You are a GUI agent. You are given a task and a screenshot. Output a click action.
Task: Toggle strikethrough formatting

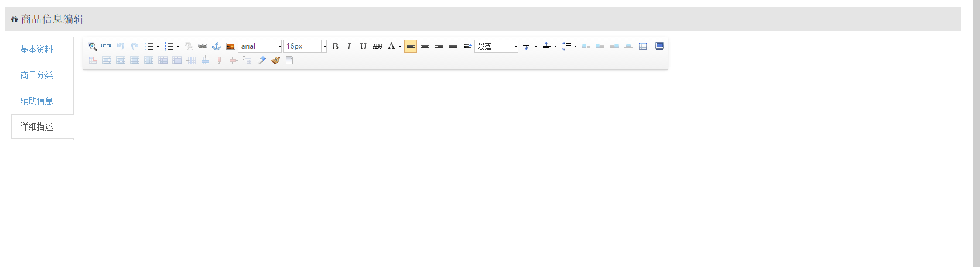[377, 46]
